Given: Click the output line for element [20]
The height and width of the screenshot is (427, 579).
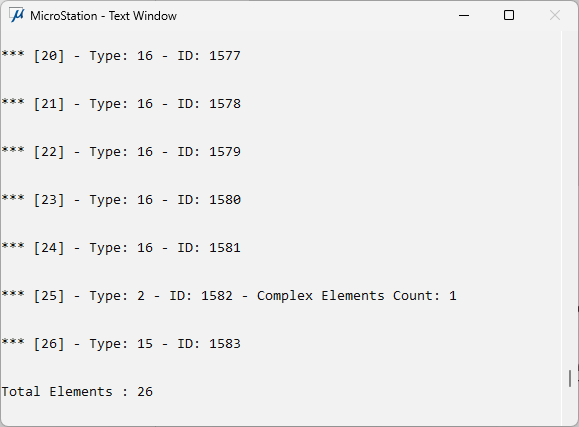Looking at the screenshot, I should 121,56.
